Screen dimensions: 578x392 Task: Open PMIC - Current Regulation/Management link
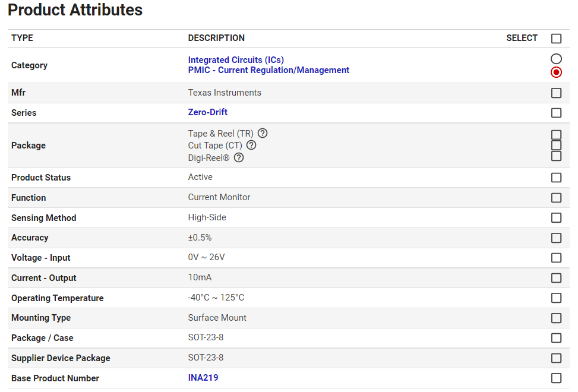click(269, 70)
